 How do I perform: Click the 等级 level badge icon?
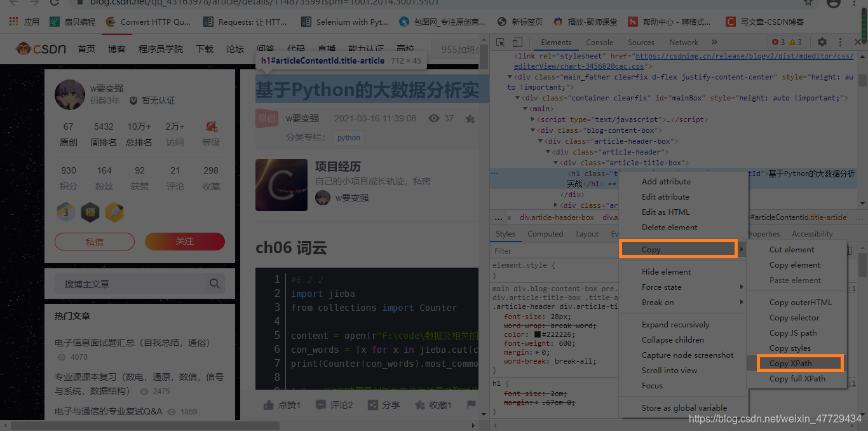click(212, 127)
